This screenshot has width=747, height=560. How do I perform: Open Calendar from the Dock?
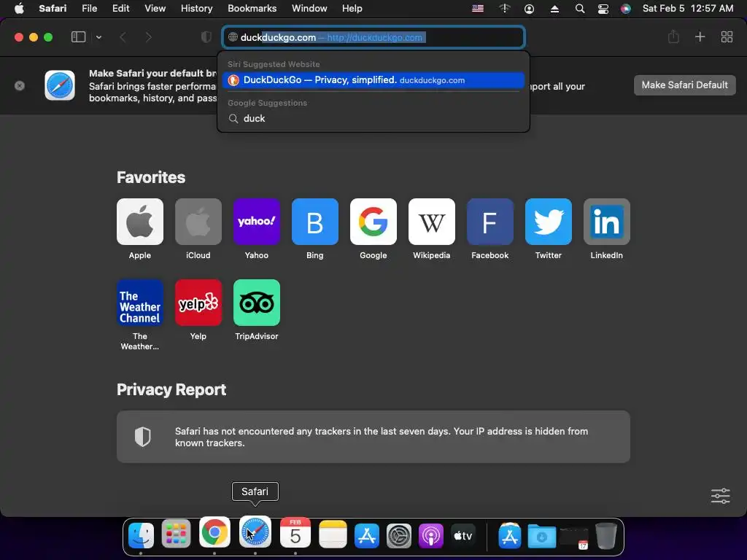[x=295, y=533]
